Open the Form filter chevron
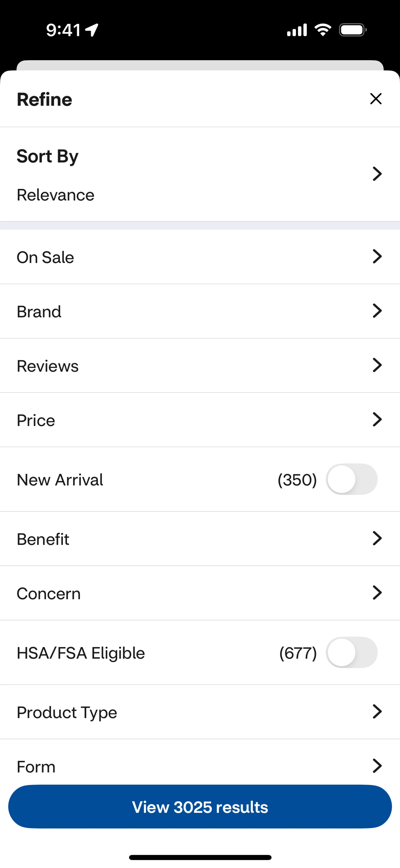Screen dimensions: 400x868 [377, 766]
